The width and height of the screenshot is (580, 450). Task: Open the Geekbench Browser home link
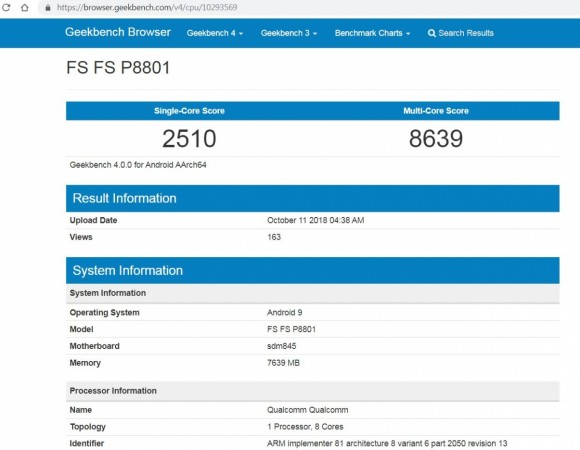(118, 32)
